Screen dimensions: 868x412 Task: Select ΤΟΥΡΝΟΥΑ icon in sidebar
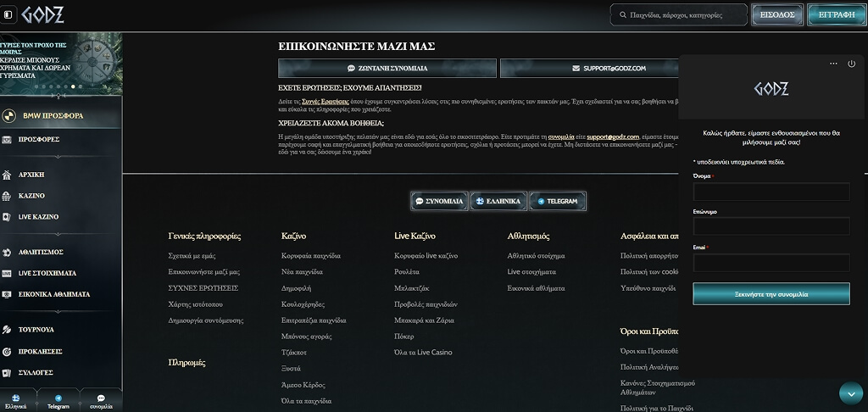pos(7,330)
